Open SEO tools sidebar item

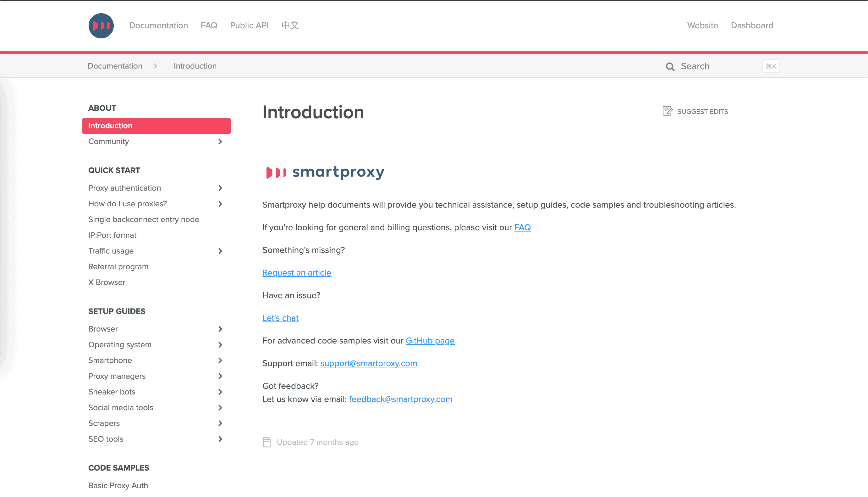click(106, 439)
